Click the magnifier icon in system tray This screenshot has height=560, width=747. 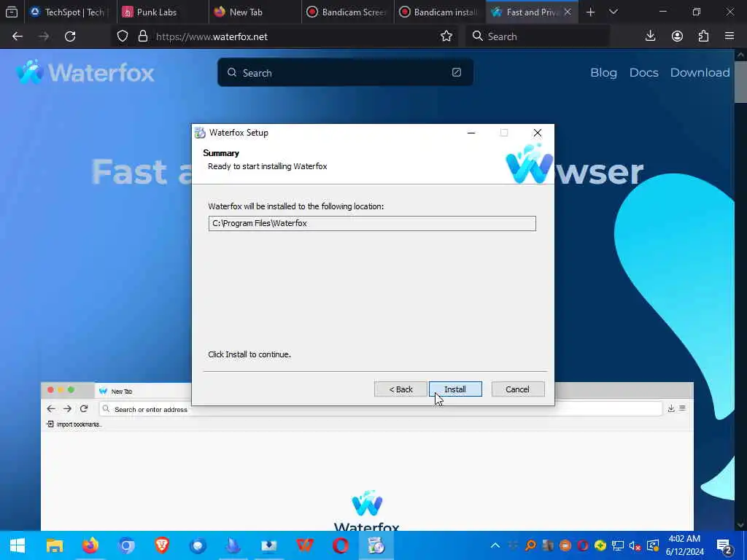(530, 545)
